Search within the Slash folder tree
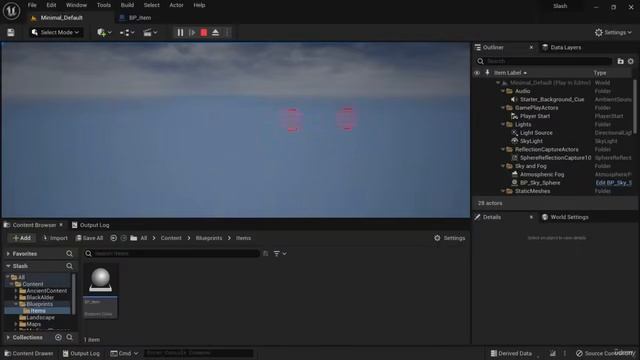640x360 pixels. [69, 266]
